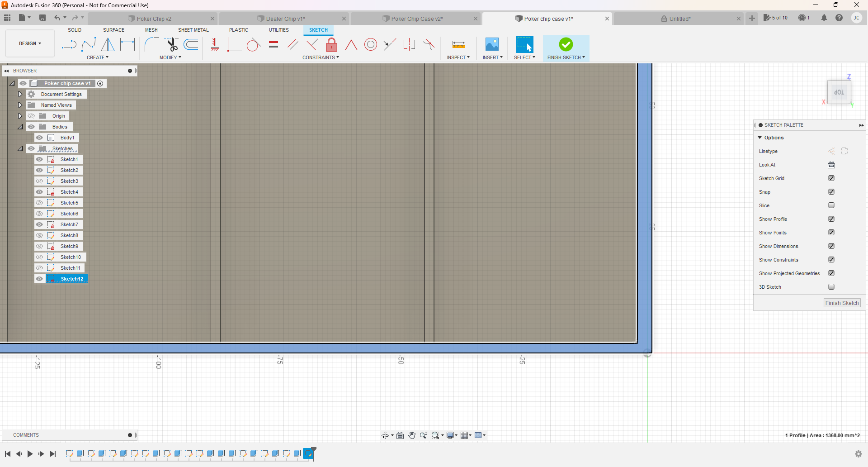The height and width of the screenshot is (467, 868).
Task: Toggle Sketch Grid checkbox
Action: [831, 178]
